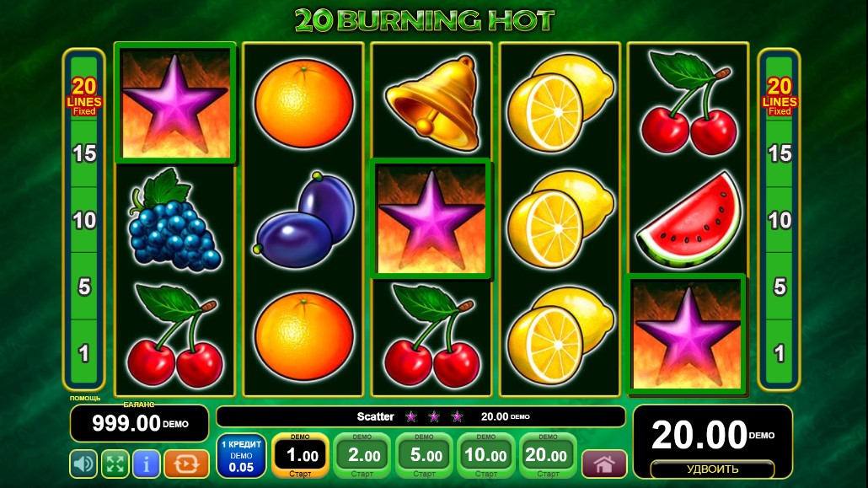Start spin with 20.00 bet
The height and width of the screenshot is (488, 868).
548,456
